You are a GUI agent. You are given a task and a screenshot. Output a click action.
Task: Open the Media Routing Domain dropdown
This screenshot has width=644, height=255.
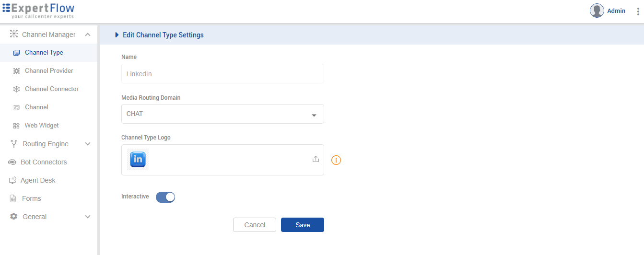[x=222, y=114]
